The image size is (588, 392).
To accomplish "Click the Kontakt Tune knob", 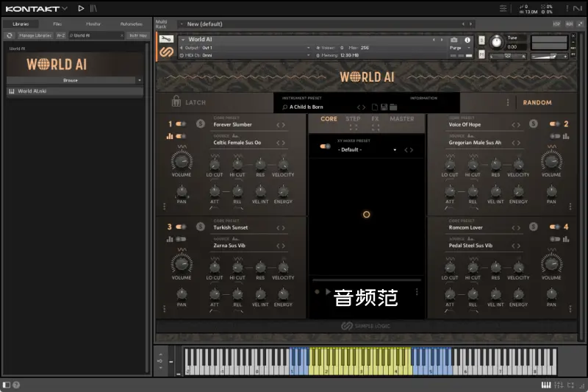I will (x=496, y=42).
